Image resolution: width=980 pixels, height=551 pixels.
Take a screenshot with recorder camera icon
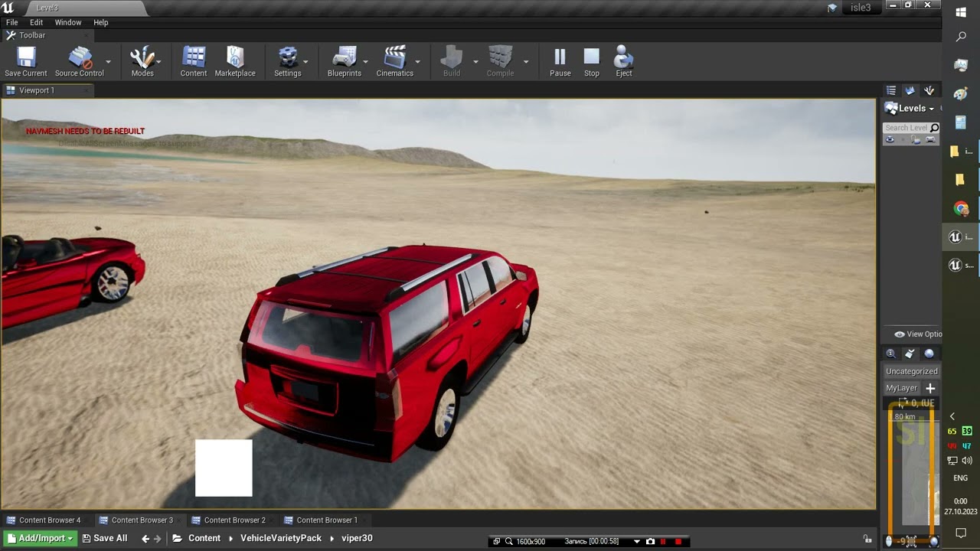[650, 542]
